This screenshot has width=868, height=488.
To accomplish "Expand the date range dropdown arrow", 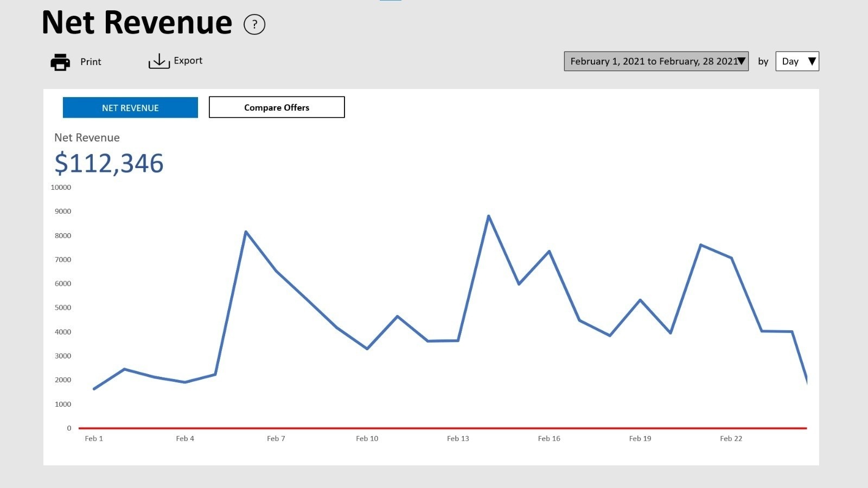I will point(742,61).
